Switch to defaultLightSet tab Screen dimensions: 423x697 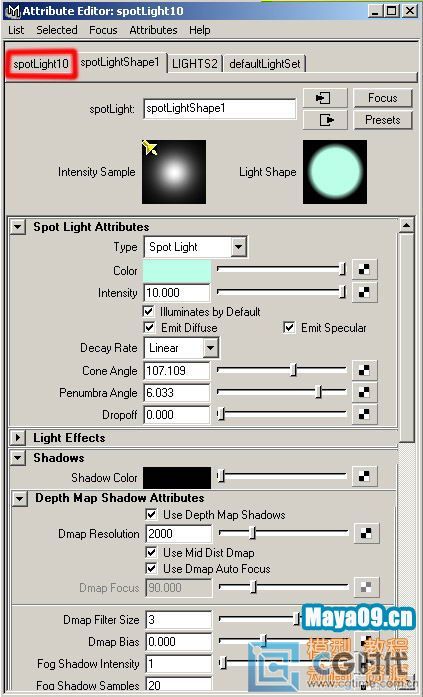[x=265, y=64]
